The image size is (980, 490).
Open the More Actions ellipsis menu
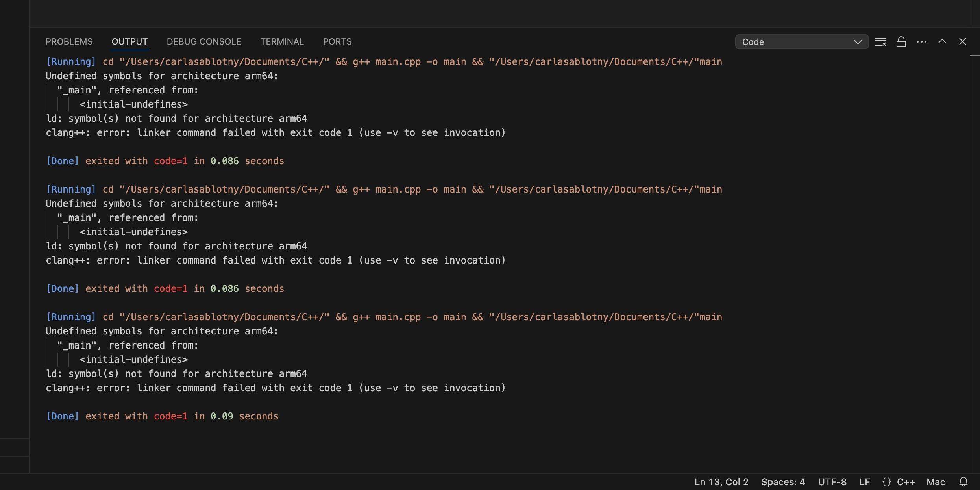tap(922, 41)
